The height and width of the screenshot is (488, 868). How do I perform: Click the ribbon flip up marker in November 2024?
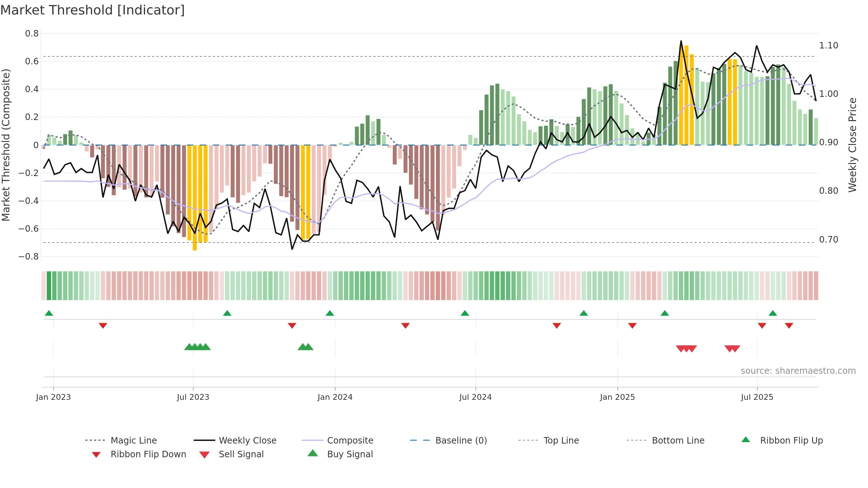coord(584,313)
